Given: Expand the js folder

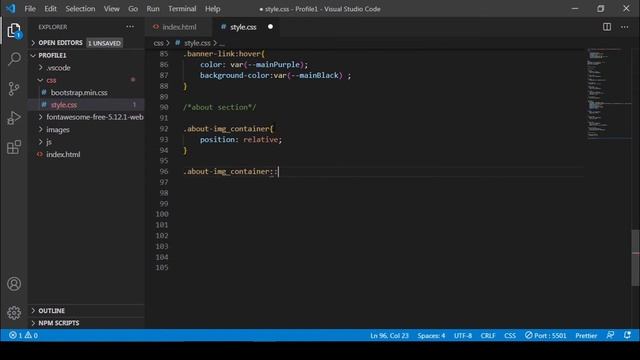Looking at the screenshot, I should pyautogui.click(x=49, y=142).
